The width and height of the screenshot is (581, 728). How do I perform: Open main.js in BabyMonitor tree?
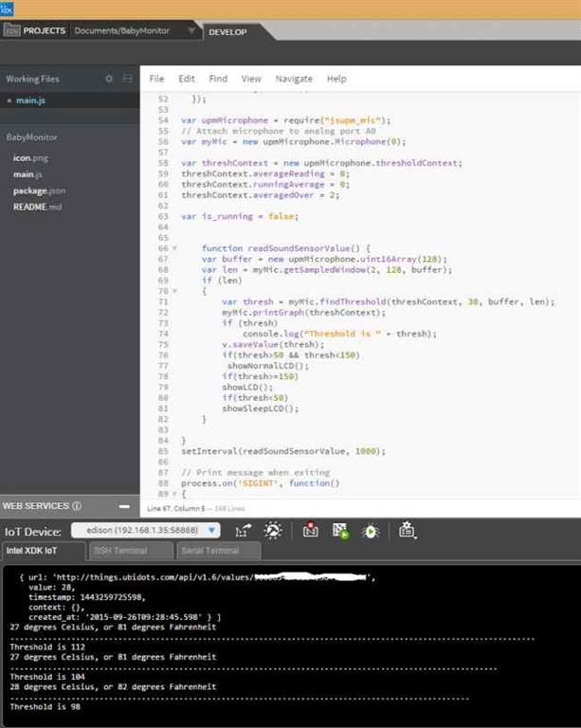(27, 174)
